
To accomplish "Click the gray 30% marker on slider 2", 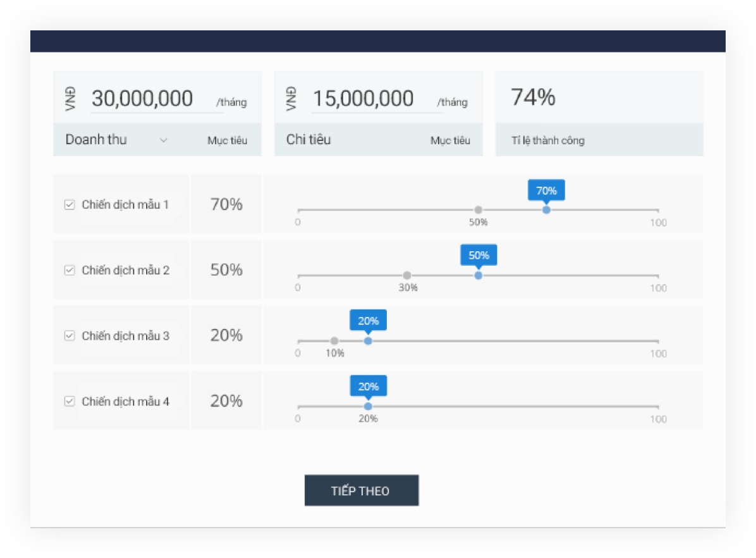I will [407, 276].
